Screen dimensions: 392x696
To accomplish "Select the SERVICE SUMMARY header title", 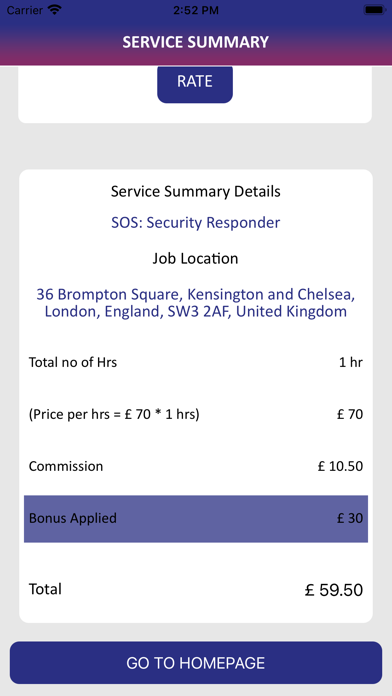I will [x=196, y=42].
